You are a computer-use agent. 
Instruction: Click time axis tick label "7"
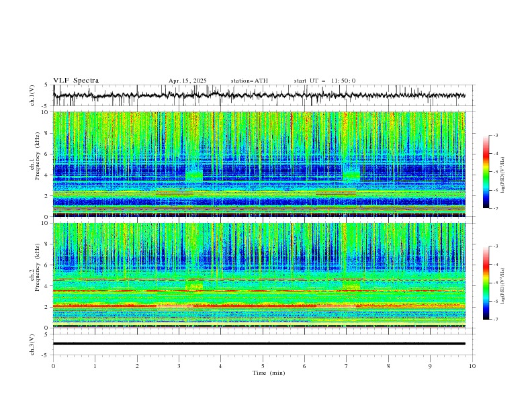347,366
